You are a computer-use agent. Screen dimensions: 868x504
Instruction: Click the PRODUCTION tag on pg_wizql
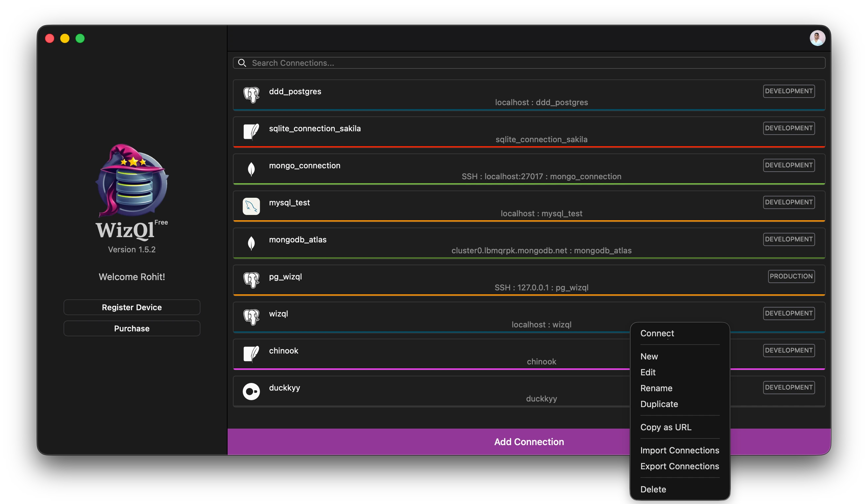coord(791,276)
